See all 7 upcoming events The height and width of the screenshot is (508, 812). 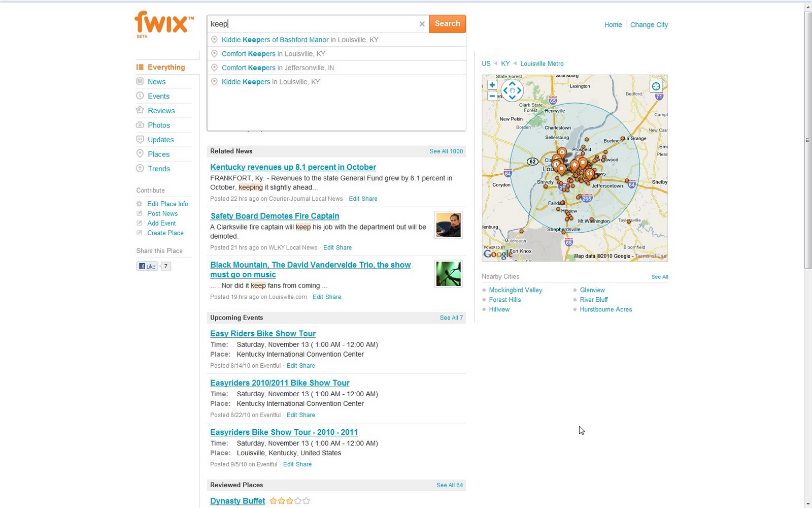[x=451, y=318]
